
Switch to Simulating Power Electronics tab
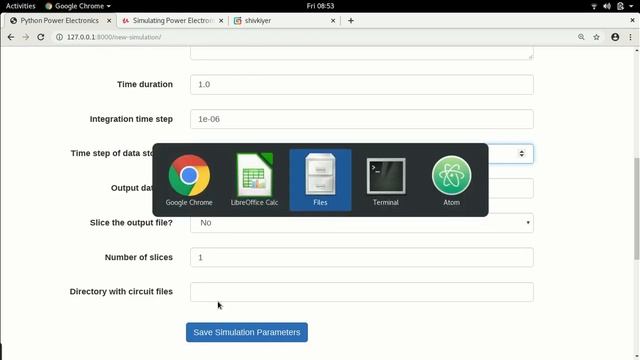tap(172, 20)
